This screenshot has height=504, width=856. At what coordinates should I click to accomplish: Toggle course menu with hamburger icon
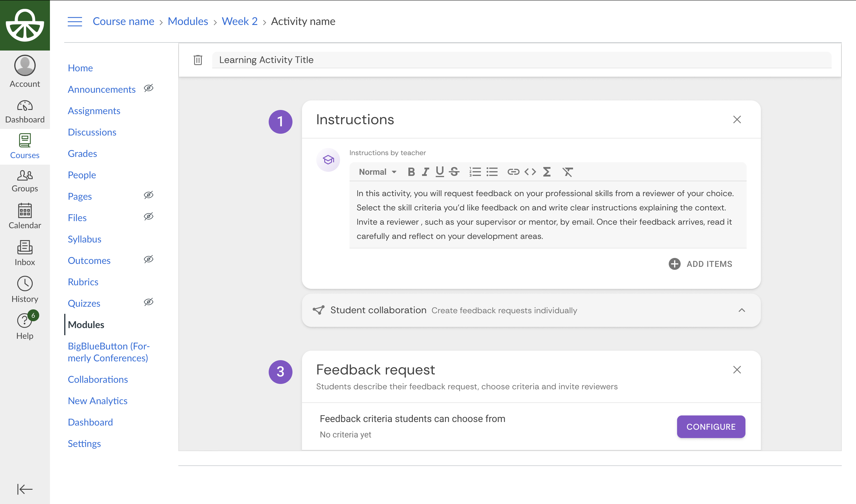[75, 21]
